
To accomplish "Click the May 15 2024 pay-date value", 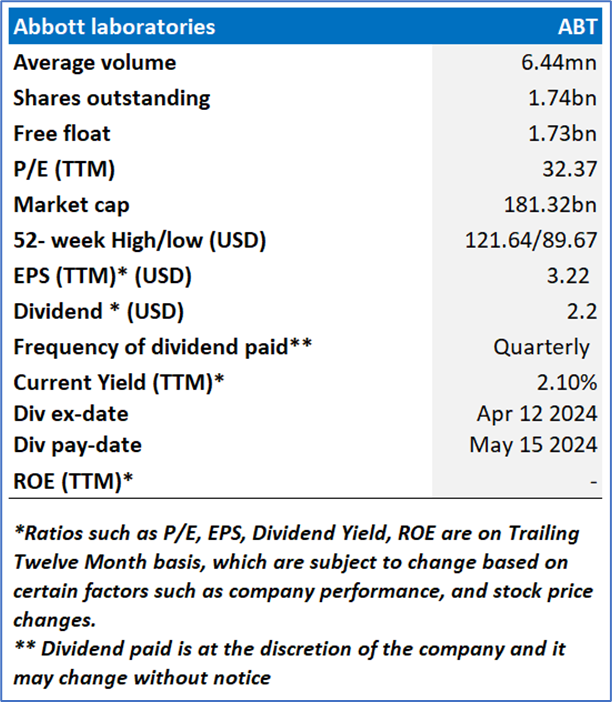I will (534, 445).
